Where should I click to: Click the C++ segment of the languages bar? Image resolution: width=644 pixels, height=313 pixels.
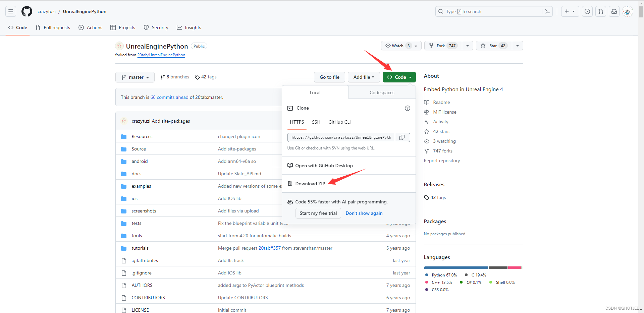pyautogui.click(x=515, y=268)
